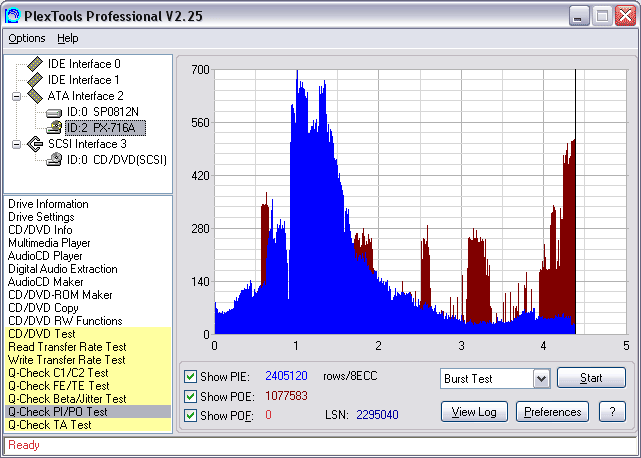The image size is (641, 458).
Task: Click the ATA Interface 2 chip icon
Action: (x=35, y=96)
